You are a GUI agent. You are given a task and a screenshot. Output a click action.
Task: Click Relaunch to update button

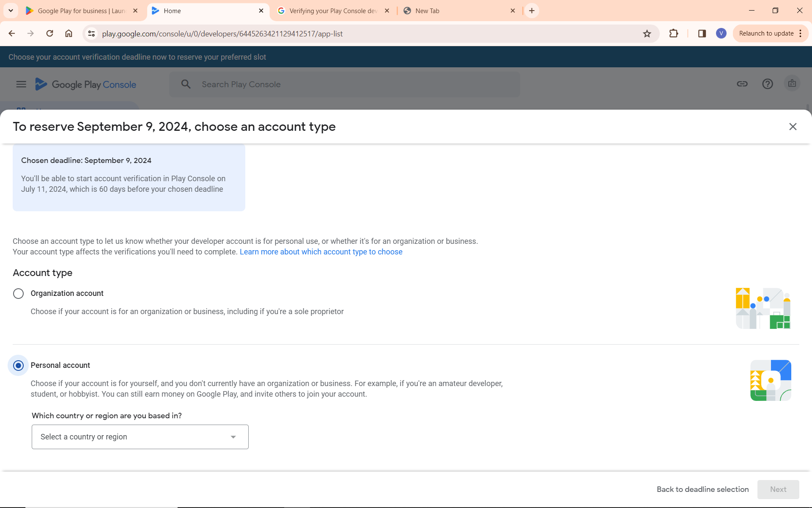tap(766, 33)
